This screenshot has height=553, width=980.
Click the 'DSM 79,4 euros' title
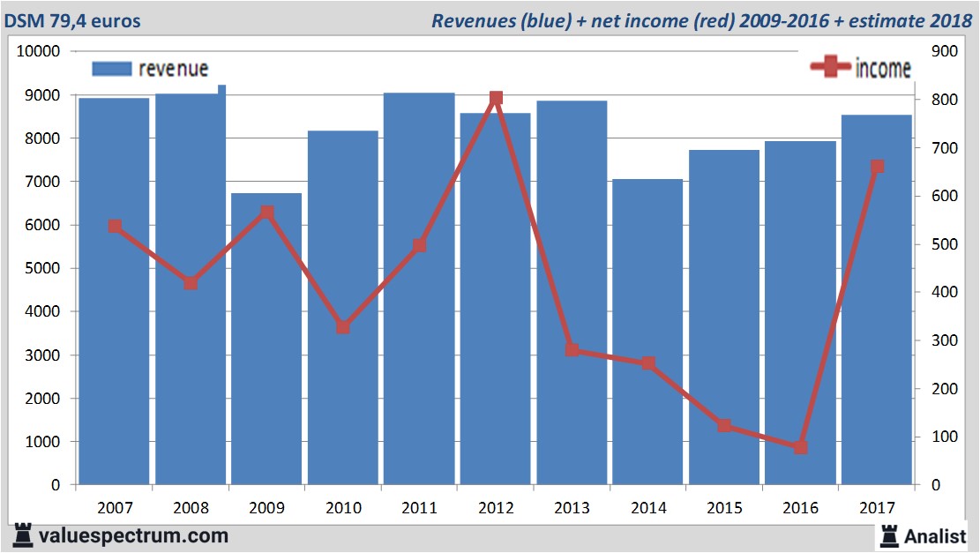[x=75, y=20]
